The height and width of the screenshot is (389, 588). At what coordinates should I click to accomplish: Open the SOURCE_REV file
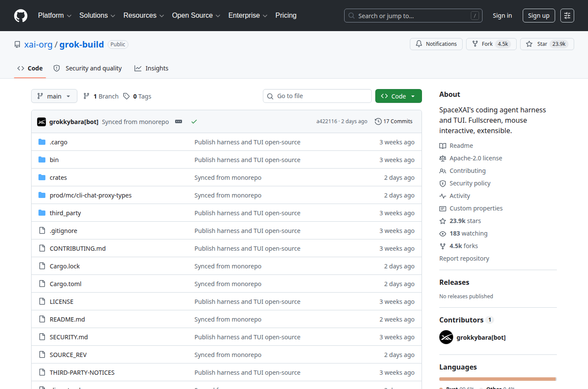coord(68,355)
